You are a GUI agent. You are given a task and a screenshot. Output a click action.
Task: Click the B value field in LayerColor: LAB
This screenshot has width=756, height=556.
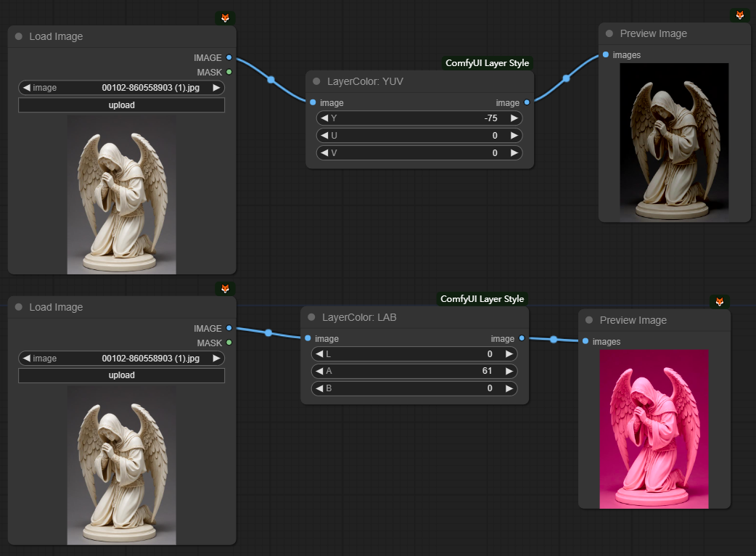point(414,388)
